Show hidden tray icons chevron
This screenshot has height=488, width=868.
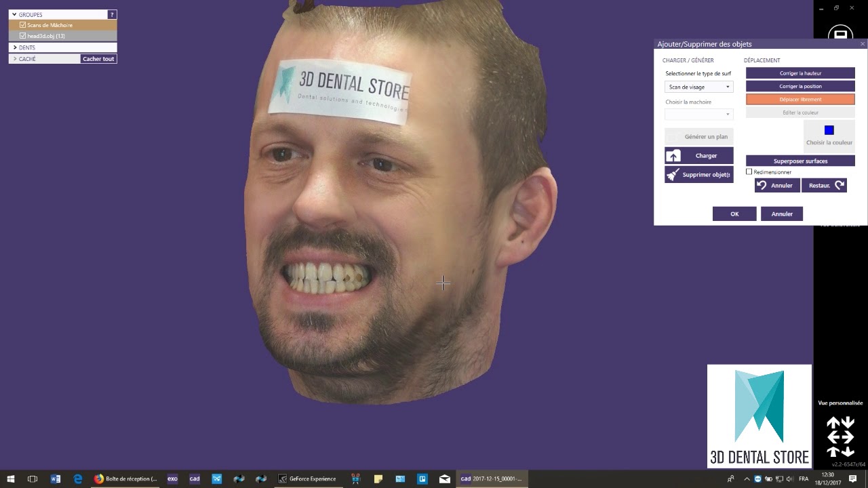click(x=747, y=479)
